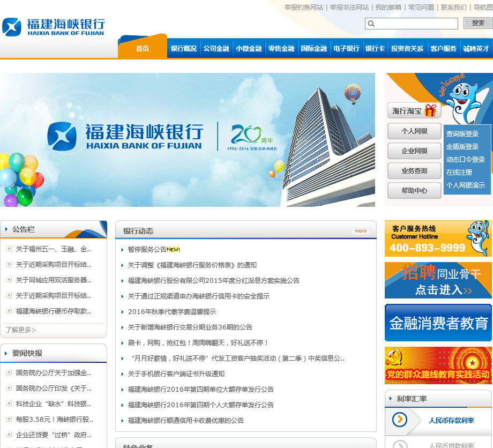Viewport: 493px width, 448px height.
Task: Click the Haixia Bank of Fujian logo
Action: point(53,27)
